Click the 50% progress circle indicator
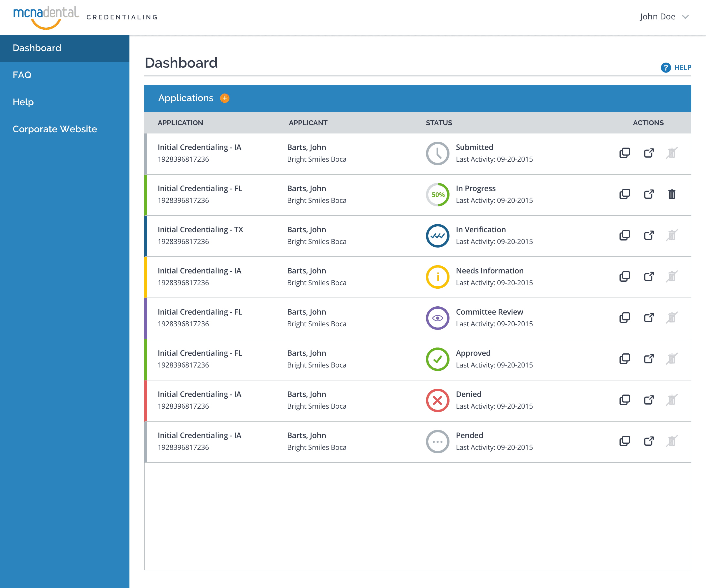This screenshot has width=706, height=588. pyautogui.click(x=437, y=195)
